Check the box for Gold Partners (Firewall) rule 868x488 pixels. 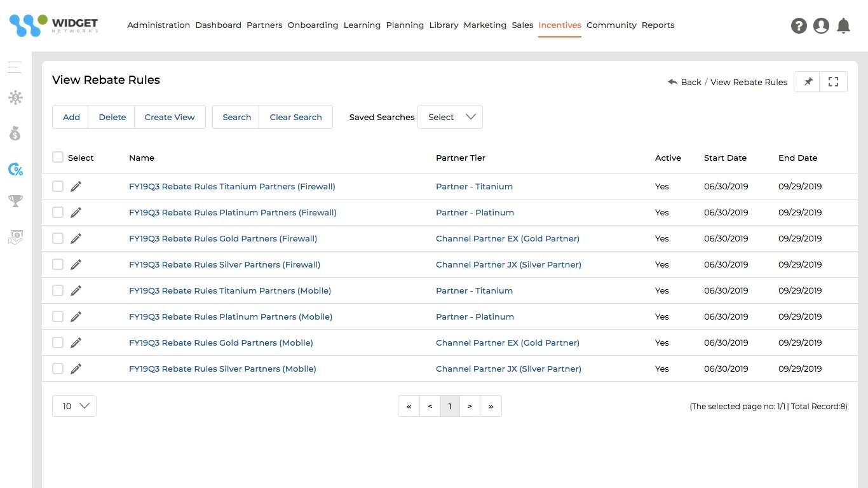tap(58, 238)
